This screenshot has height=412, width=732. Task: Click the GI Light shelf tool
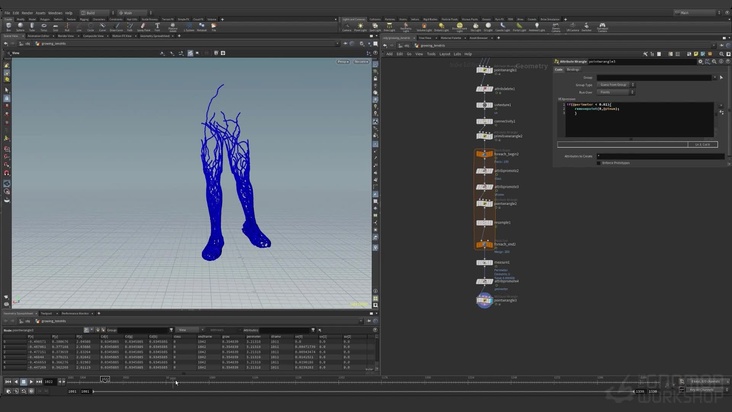(488, 27)
